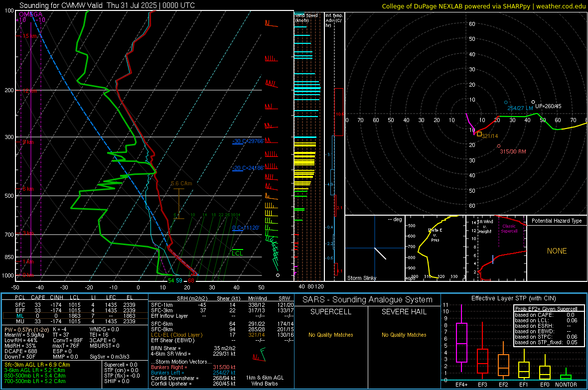
Task: Click the Corfidi Downshear line
Action: point(193,378)
